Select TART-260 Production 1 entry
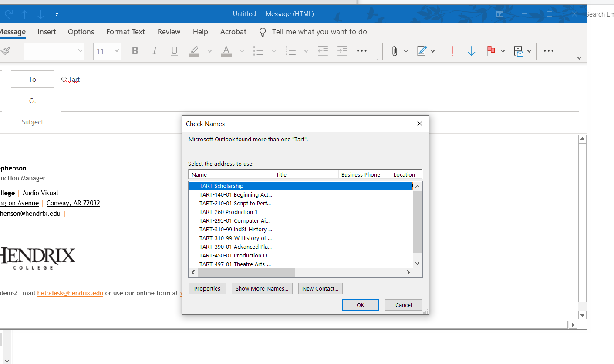The height and width of the screenshot is (364, 614). 301,212
